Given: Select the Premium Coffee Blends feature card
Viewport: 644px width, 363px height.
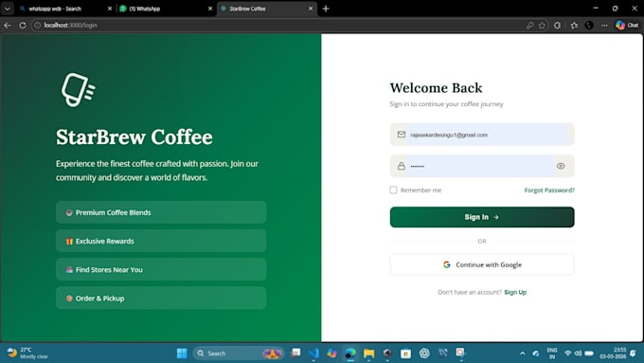Looking at the screenshot, I should (161, 212).
